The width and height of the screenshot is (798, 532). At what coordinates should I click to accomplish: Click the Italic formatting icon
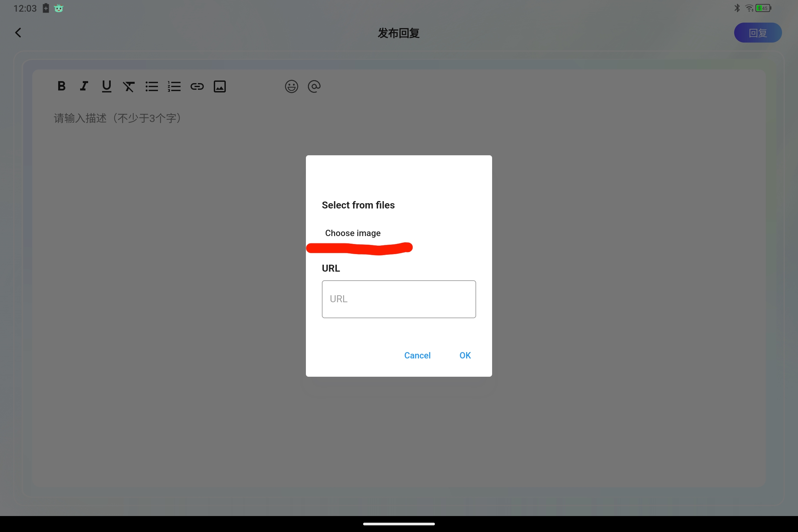point(84,86)
